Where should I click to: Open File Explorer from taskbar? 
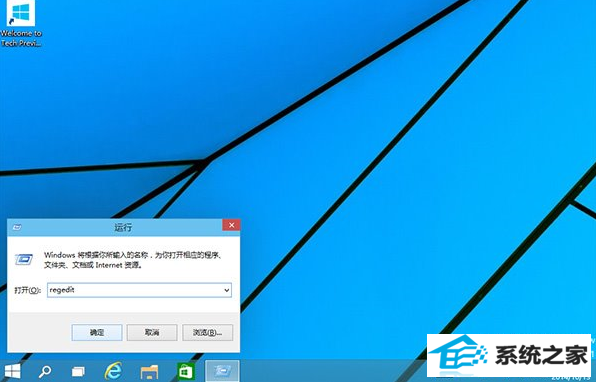tap(149, 371)
